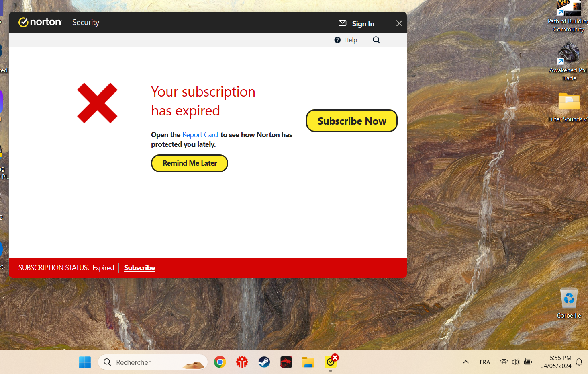The width and height of the screenshot is (588, 374).
Task: Show hidden system tray icons
Action: point(466,362)
